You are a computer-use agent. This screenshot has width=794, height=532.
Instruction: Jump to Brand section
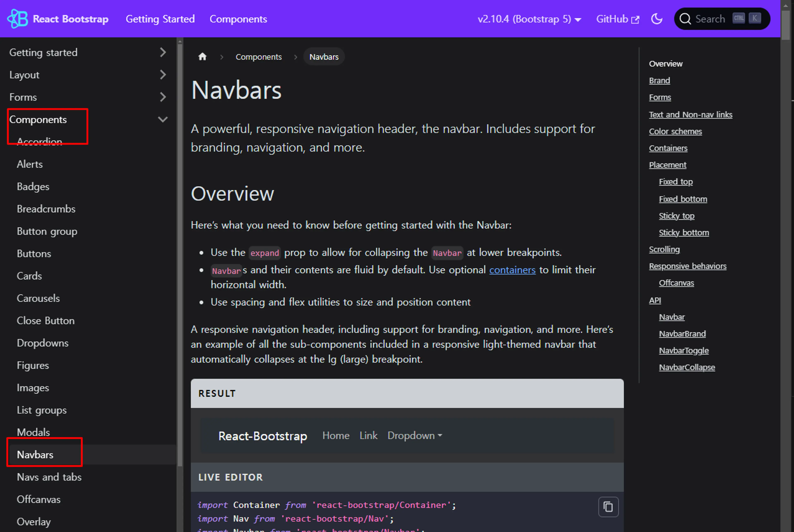660,80
